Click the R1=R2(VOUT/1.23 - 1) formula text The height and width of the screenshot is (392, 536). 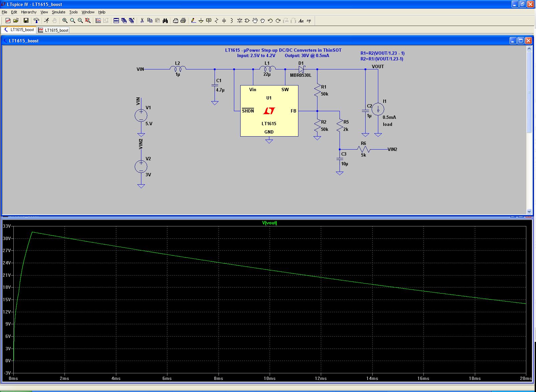pos(382,53)
